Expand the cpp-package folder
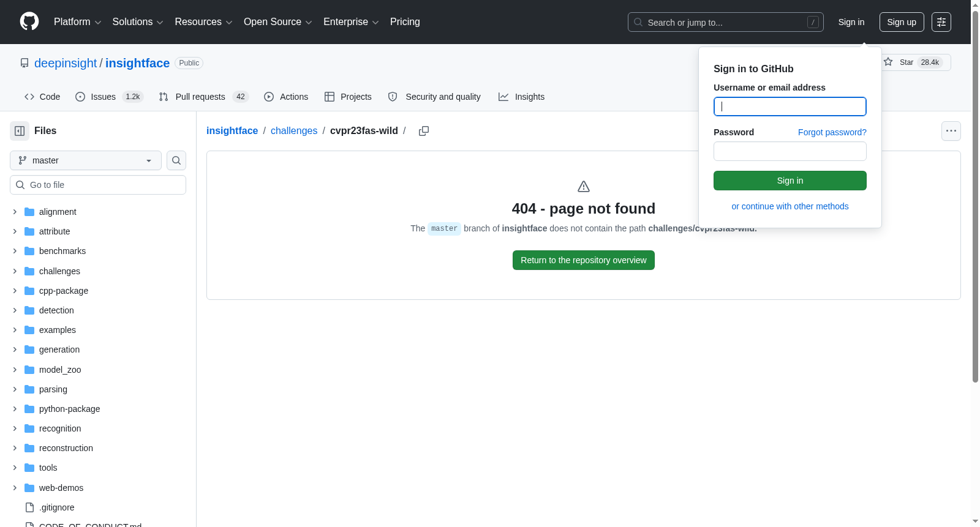This screenshot has width=980, height=527. [15, 291]
